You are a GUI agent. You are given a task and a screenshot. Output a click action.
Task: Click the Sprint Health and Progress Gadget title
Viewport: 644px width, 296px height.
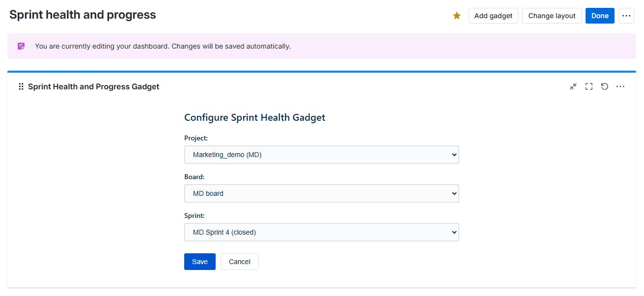(x=93, y=86)
